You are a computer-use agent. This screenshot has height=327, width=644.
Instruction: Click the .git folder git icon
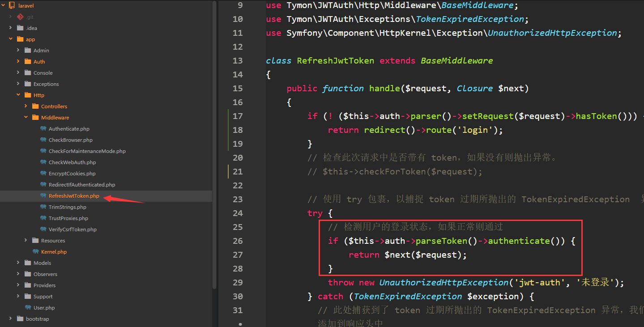[x=20, y=17]
